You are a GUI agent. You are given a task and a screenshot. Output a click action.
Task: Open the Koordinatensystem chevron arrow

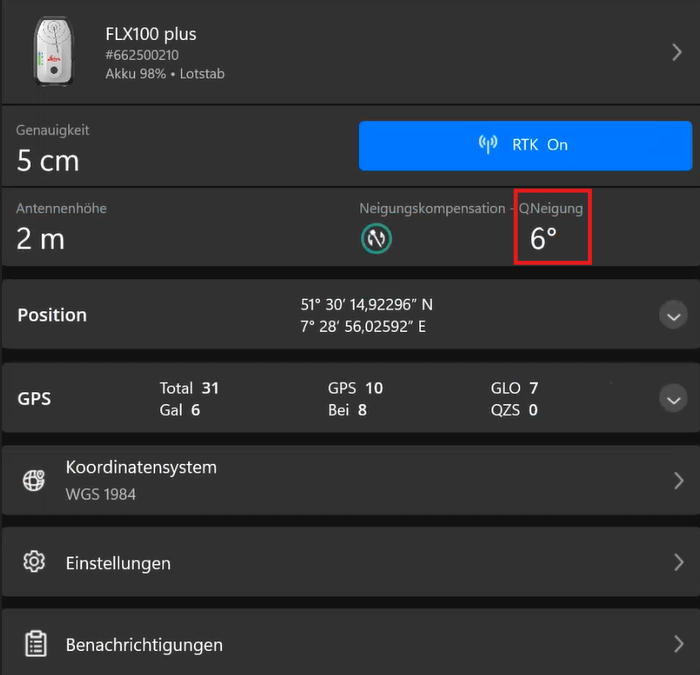[677, 480]
